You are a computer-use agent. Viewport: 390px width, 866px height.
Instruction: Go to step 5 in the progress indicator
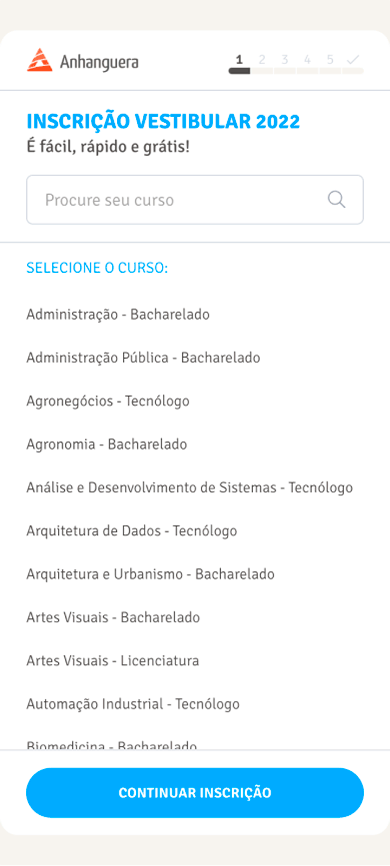tap(330, 60)
